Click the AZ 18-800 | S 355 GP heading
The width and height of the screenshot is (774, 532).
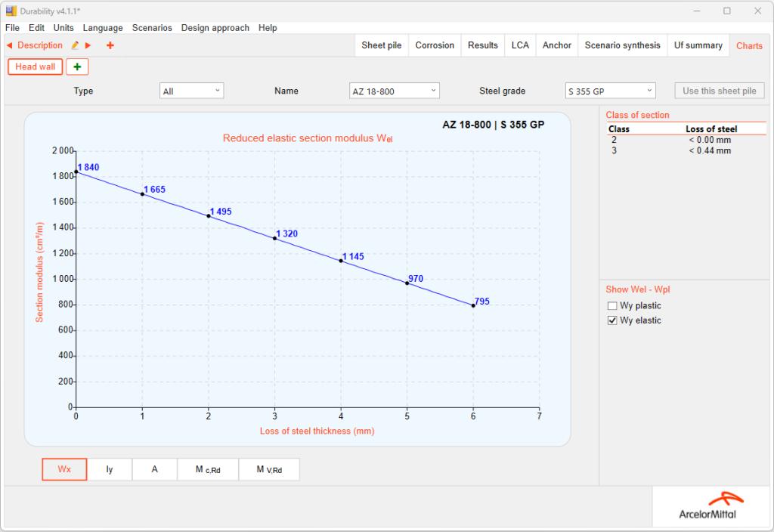(x=493, y=125)
